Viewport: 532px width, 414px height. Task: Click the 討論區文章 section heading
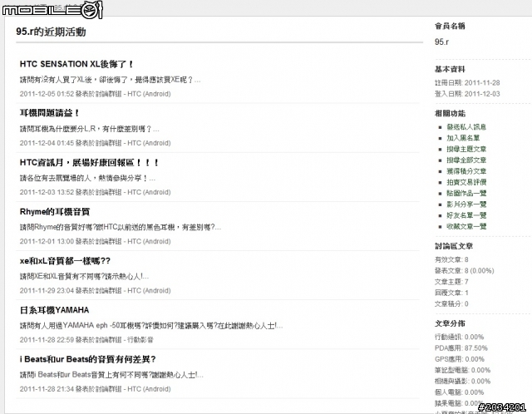tap(453, 246)
